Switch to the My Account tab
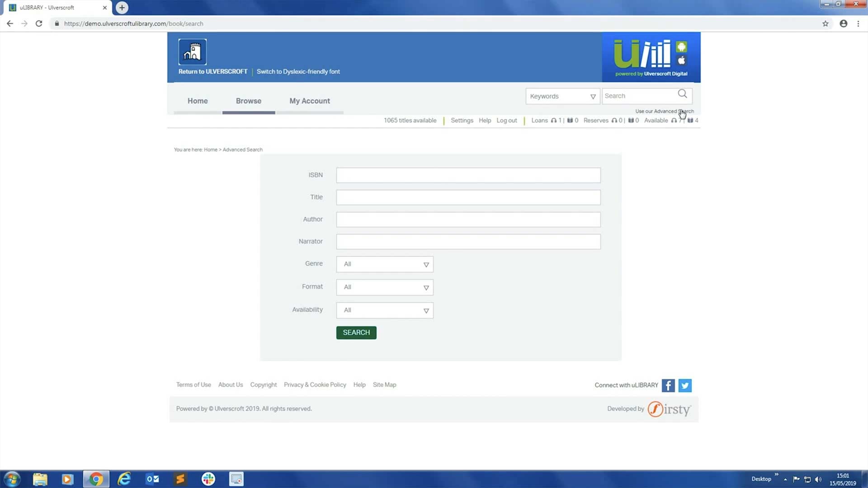Screen dimensions: 868x488 (x=309, y=101)
